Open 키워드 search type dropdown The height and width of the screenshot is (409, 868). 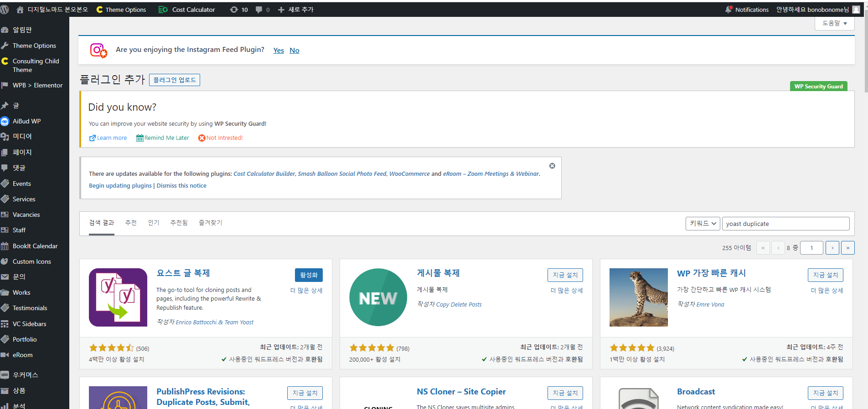[x=703, y=224]
